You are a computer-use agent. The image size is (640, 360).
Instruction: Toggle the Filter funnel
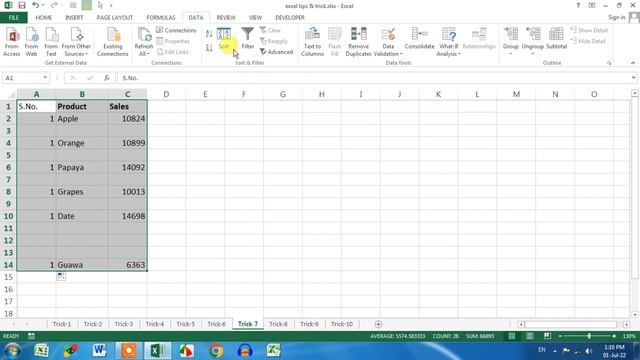coord(247,38)
